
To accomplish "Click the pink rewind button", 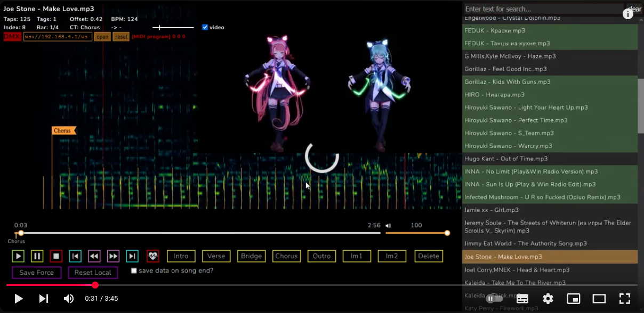I will [94, 256].
